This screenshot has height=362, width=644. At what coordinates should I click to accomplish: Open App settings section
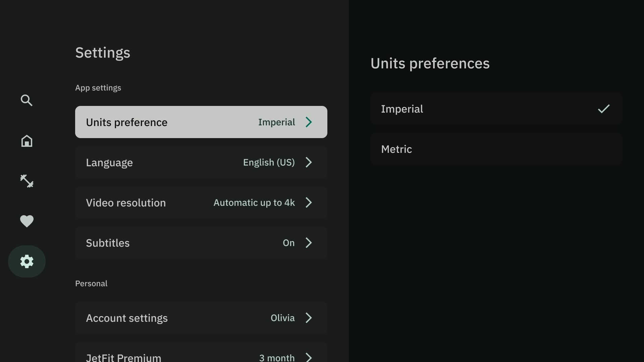98,87
